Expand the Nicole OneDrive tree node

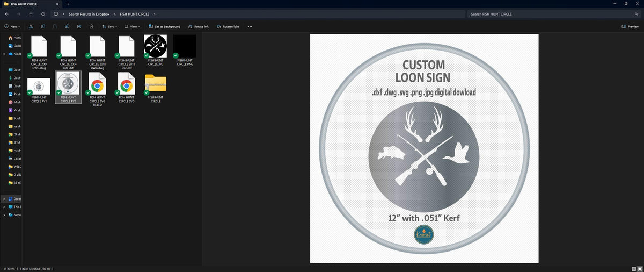(x=4, y=54)
